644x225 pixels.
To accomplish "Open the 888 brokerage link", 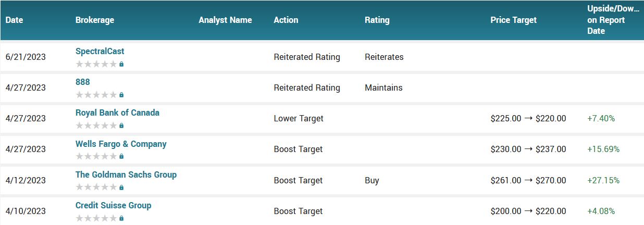I will tap(82, 82).
